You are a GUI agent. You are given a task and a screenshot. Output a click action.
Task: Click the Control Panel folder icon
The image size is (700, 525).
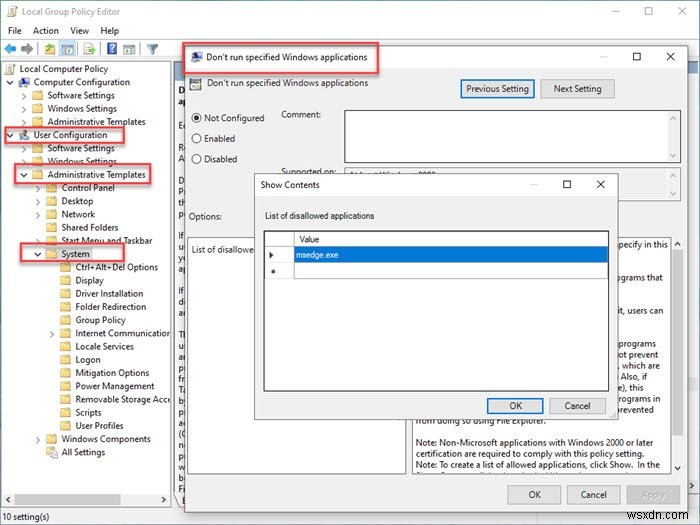coord(52,188)
